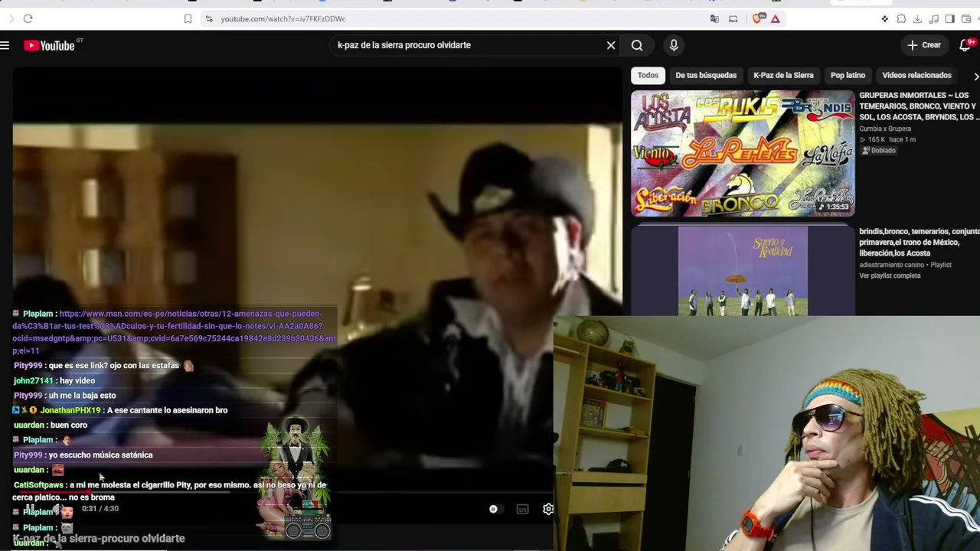Go forward in browser history
The height and width of the screenshot is (551, 980).
pos(11,18)
